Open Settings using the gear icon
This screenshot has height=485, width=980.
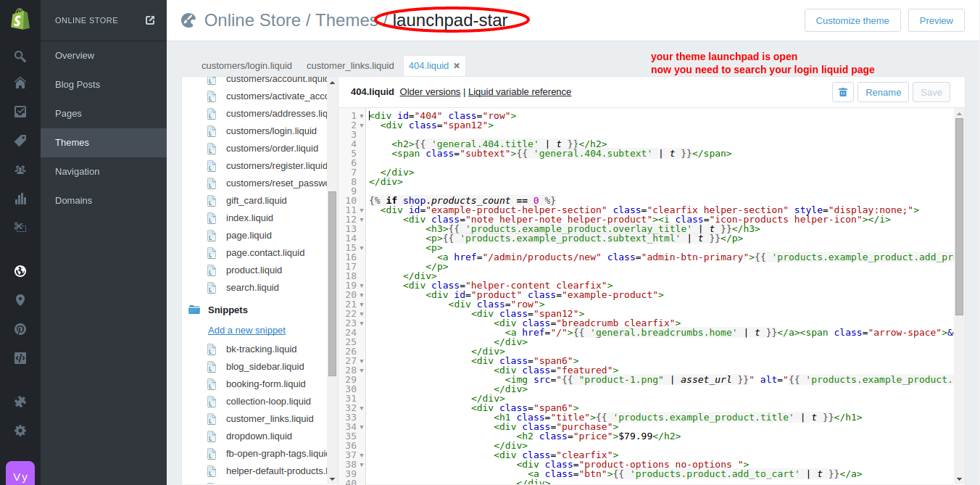[20, 431]
